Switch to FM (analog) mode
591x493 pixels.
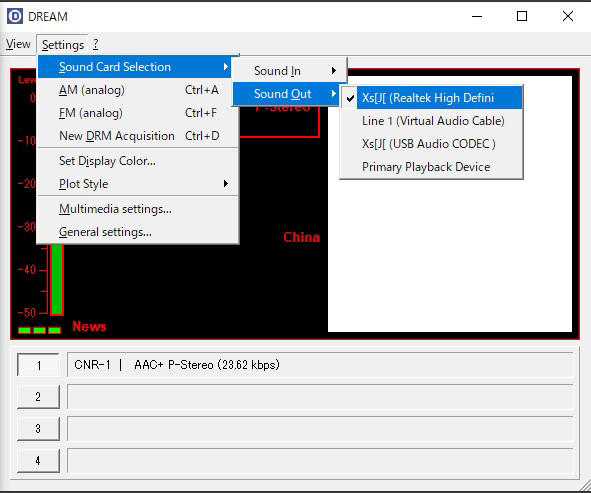pos(138,113)
